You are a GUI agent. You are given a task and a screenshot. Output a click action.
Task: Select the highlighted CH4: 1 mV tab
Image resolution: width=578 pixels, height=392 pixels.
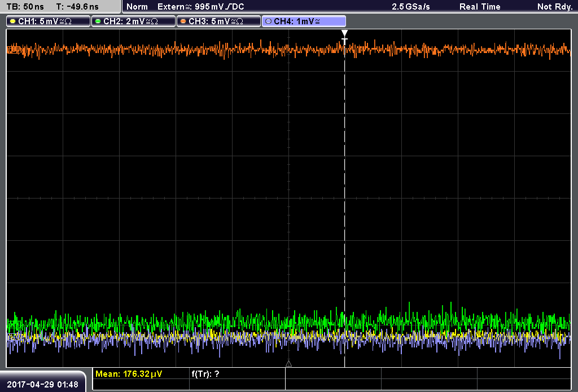304,21
